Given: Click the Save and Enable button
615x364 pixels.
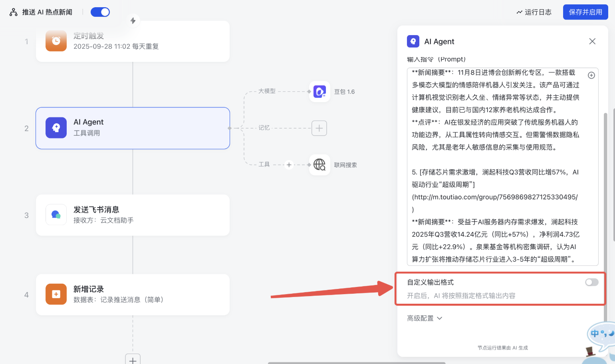Looking at the screenshot, I should tap(585, 12).
